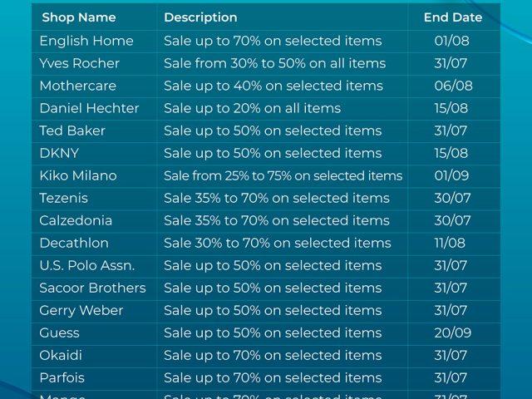Click the Guess 20/09 end date

tap(452, 332)
